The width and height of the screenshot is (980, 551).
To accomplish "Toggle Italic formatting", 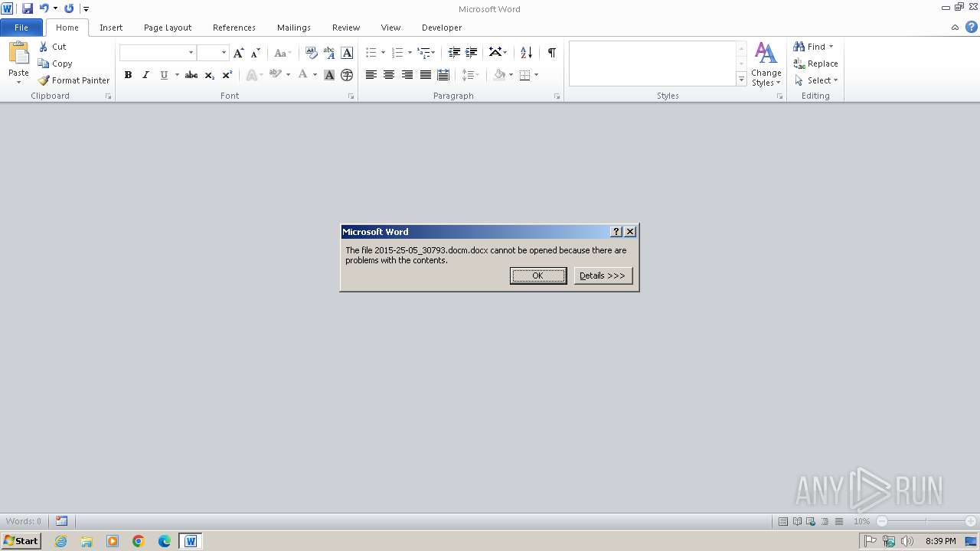I will (145, 75).
